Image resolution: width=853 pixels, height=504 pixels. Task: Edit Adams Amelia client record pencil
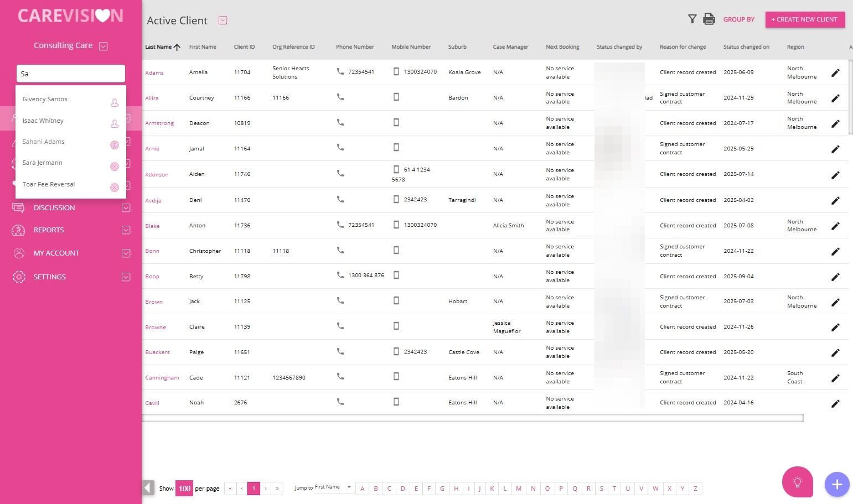pos(836,72)
